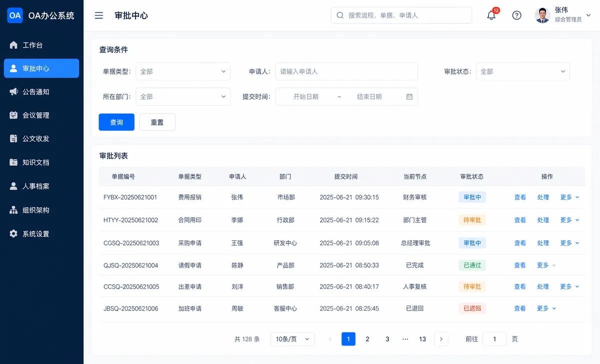The width and height of the screenshot is (600, 364).
Task: Click 查看 for JBSQ-20250621006
Action: [x=520, y=309]
